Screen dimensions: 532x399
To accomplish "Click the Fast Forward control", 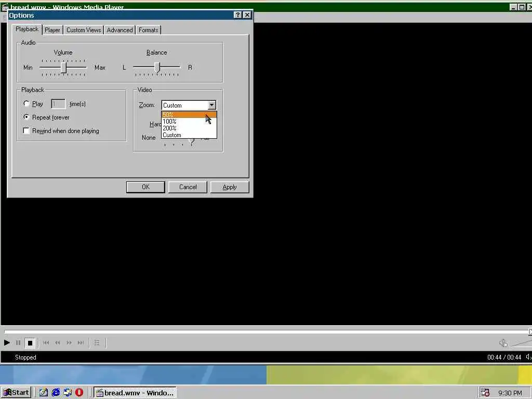I will (69, 343).
